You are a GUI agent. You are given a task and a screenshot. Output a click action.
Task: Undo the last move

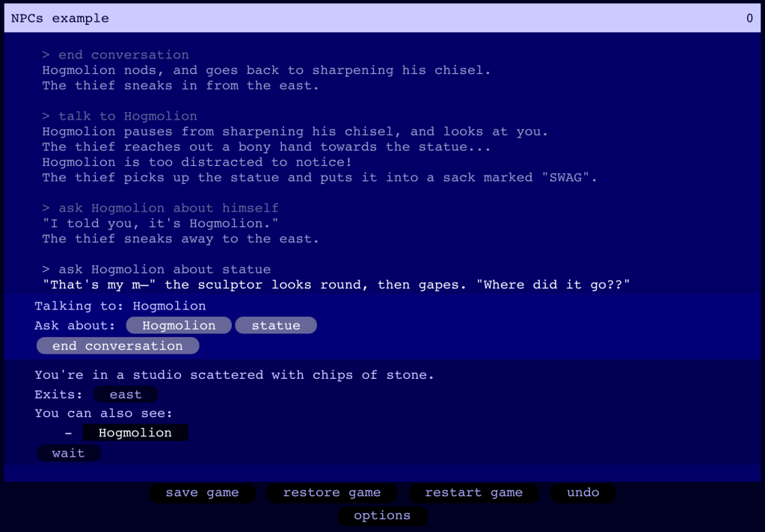583,492
